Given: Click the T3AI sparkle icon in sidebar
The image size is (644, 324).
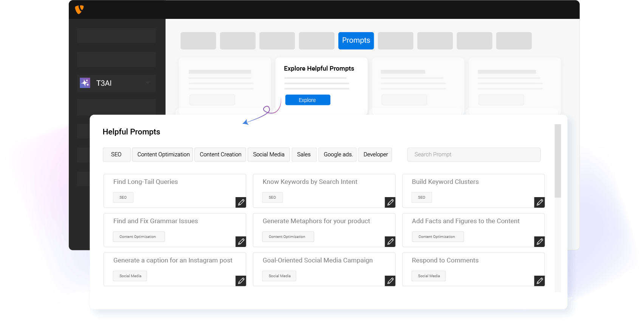Looking at the screenshot, I should [85, 83].
